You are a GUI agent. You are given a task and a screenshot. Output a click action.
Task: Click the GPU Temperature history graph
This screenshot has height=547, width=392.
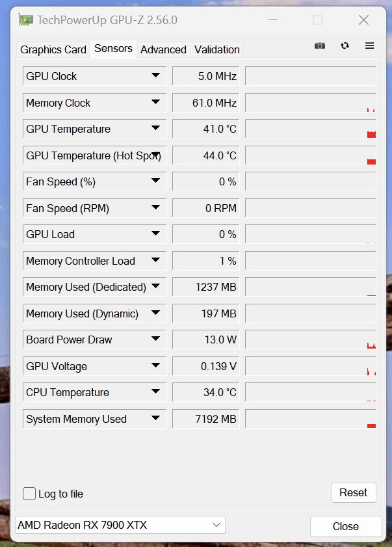pyautogui.click(x=311, y=129)
